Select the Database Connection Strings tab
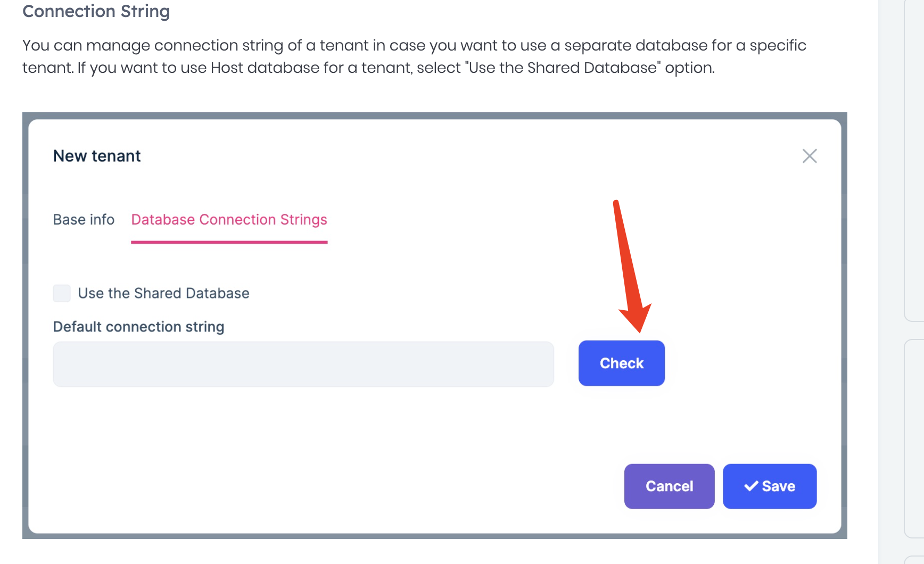The height and width of the screenshot is (564, 924). pyautogui.click(x=229, y=220)
